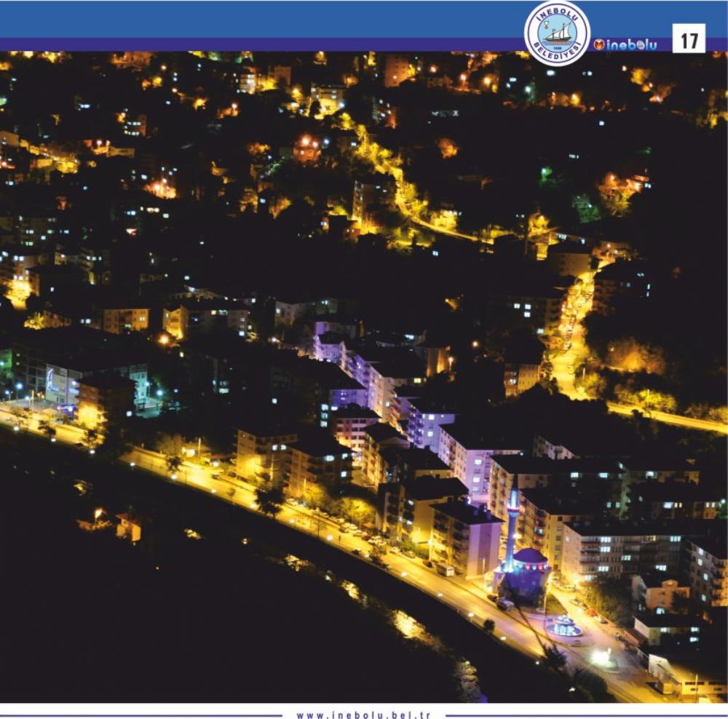Open the www.inebolu.bel.tr footer link
This screenshot has width=728, height=719.
click(363, 715)
